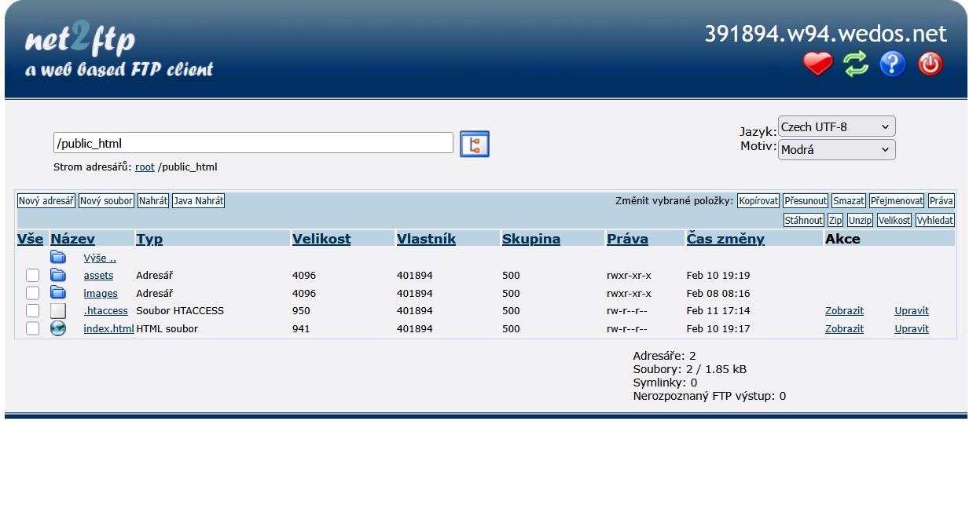This screenshot has height=509, width=980.
Task: Click the images folder icon
Action: pyautogui.click(x=58, y=293)
